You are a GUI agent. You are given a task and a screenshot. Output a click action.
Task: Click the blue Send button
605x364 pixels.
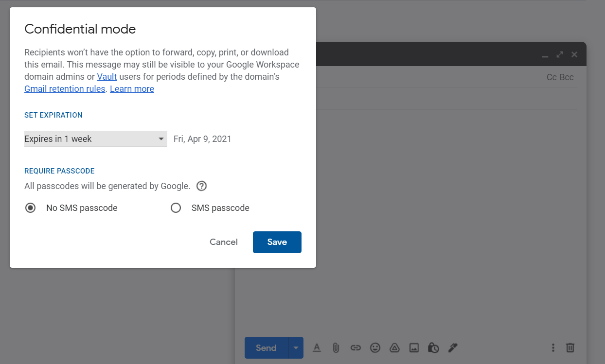pyautogui.click(x=267, y=348)
